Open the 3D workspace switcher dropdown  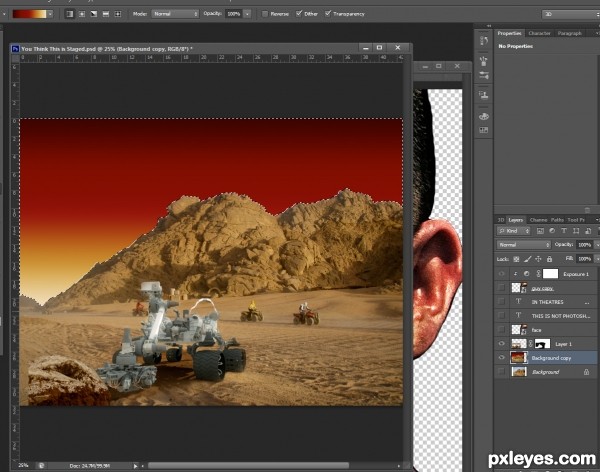click(571, 14)
